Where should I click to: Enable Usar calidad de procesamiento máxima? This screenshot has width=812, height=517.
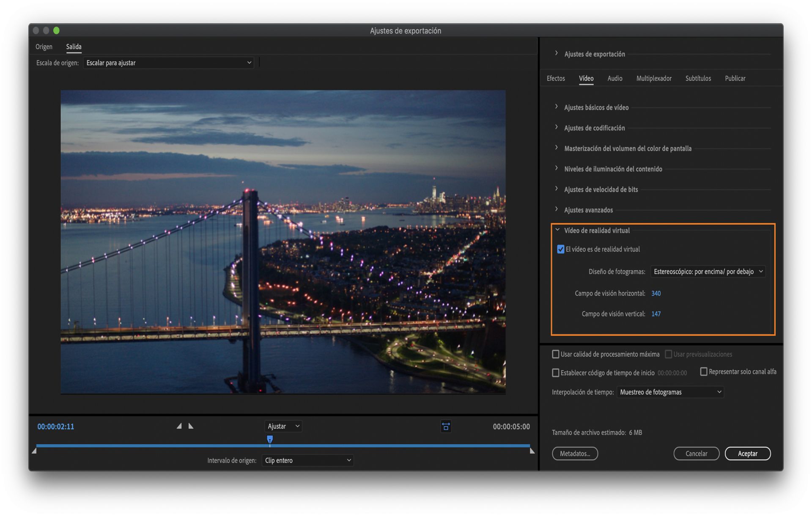coord(556,354)
